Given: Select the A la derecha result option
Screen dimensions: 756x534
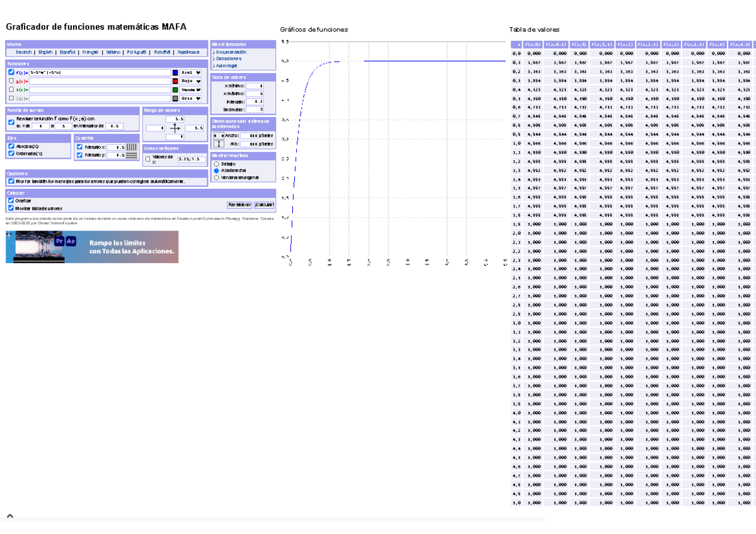Looking at the screenshot, I should tap(216, 171).
